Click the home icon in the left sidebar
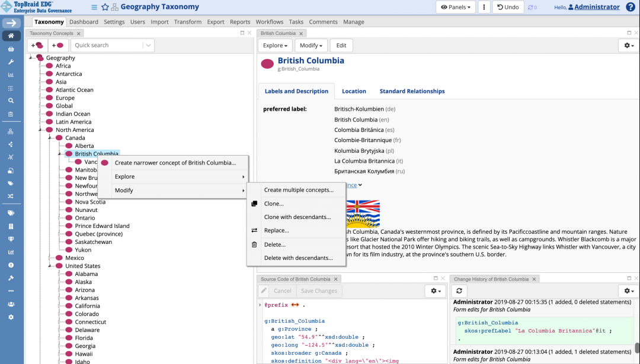 (x=11, y=36)
